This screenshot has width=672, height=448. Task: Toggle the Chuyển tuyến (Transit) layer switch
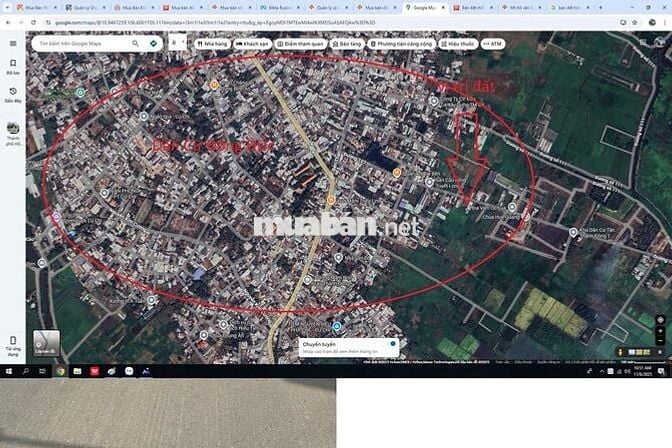point(393,343)
